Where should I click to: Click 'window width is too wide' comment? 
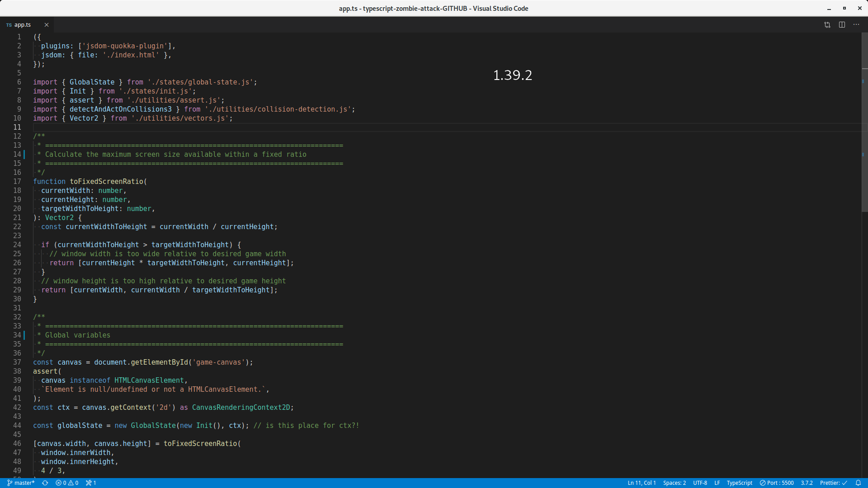pos(168,254)
